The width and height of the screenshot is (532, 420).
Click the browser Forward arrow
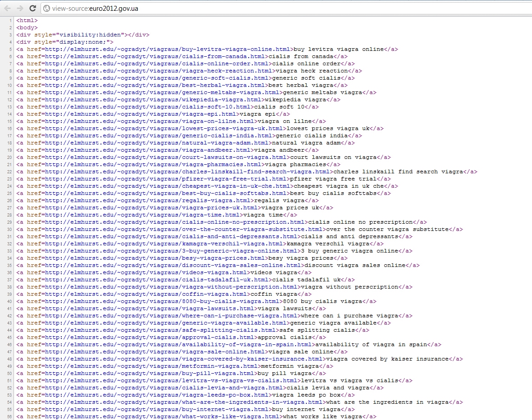click(x=20, y=9)
